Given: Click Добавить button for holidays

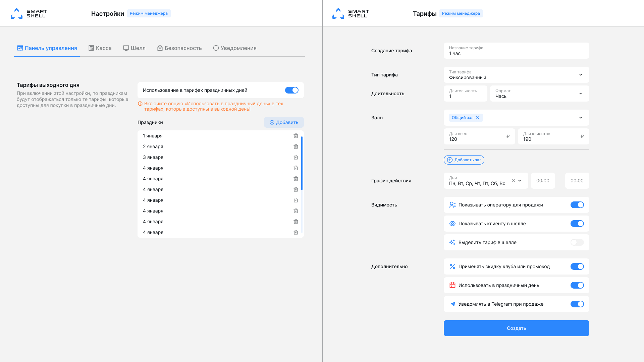Looking at the screenshot, I should (284, 122).
